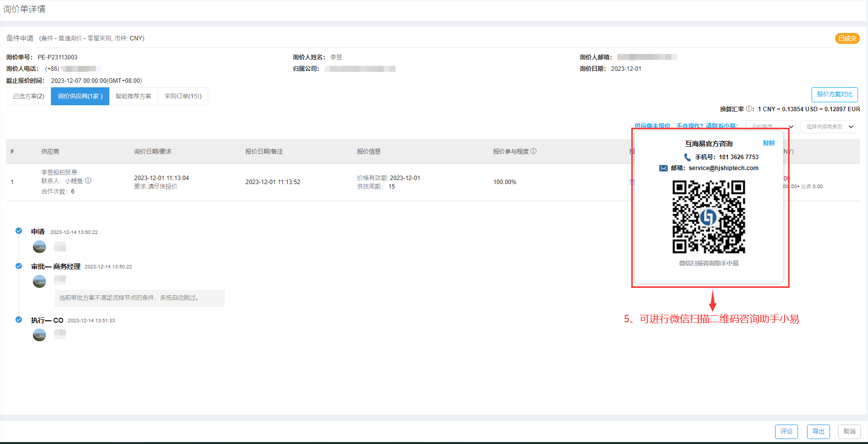
Task: Open the 总价顺序 sort dropdown
Action: (771, 126)
